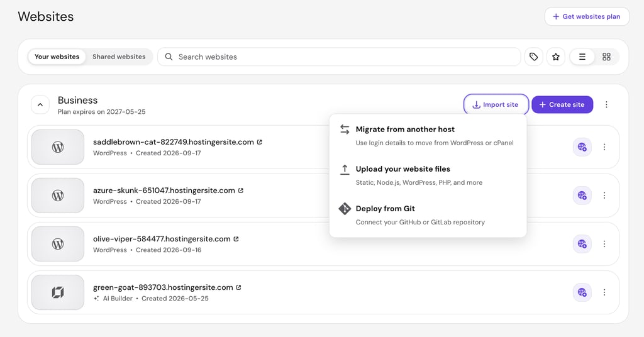Click Get websites plan button

(x=587, y=16)
